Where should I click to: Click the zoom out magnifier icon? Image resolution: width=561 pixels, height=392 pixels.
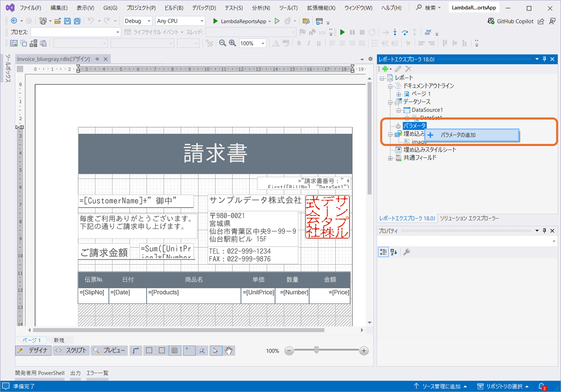pos(222,43)
